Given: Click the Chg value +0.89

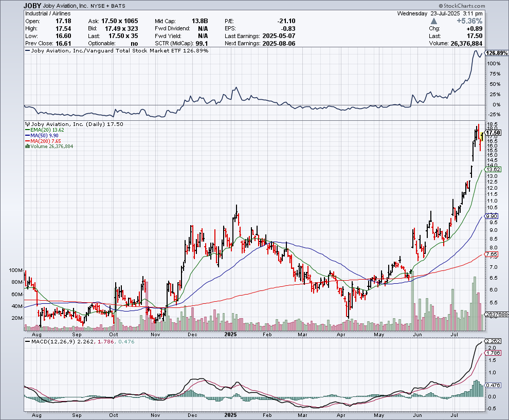Looking at the screenshot, I should pyautogui.click(x=474, y=29).
